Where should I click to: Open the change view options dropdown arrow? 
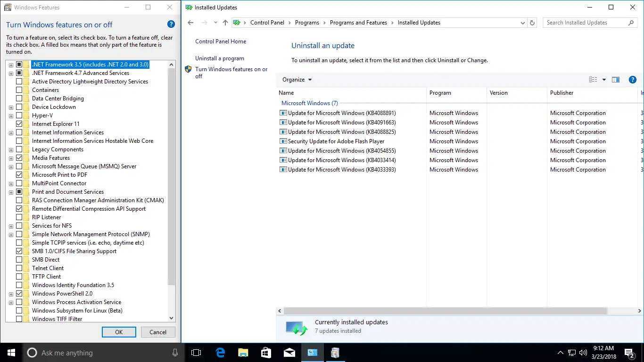coord(604,80)
